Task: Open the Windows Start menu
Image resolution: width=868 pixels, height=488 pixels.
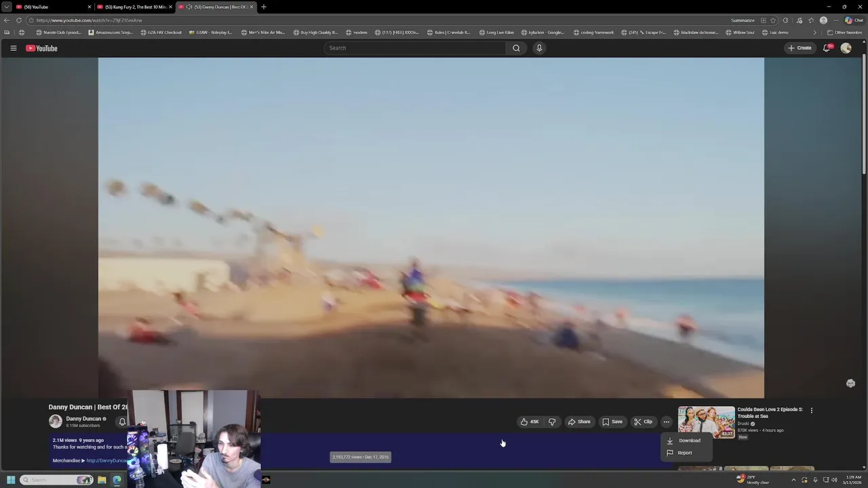Action: (11, 480)
